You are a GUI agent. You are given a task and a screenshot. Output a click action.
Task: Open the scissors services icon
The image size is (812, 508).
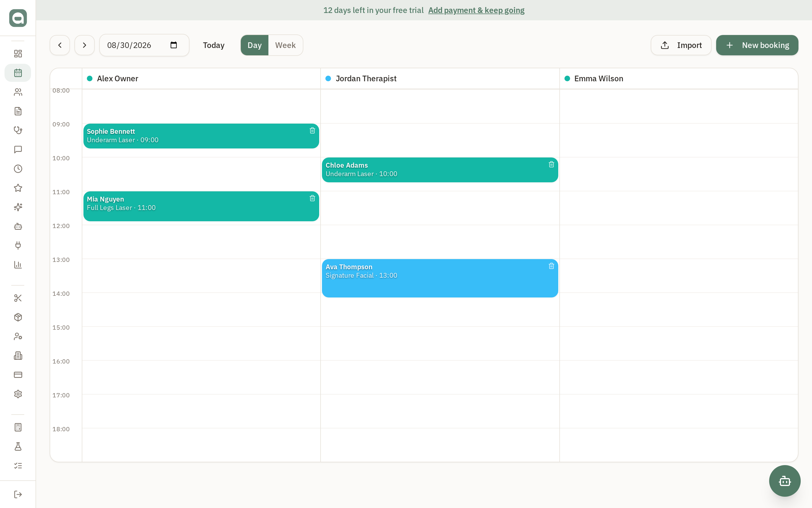pos(18,298)
